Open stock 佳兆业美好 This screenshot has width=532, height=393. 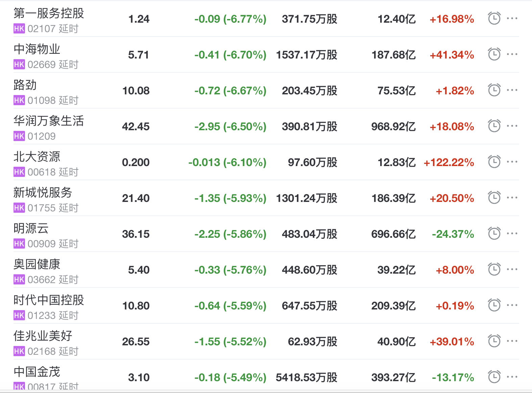[43, 336]
